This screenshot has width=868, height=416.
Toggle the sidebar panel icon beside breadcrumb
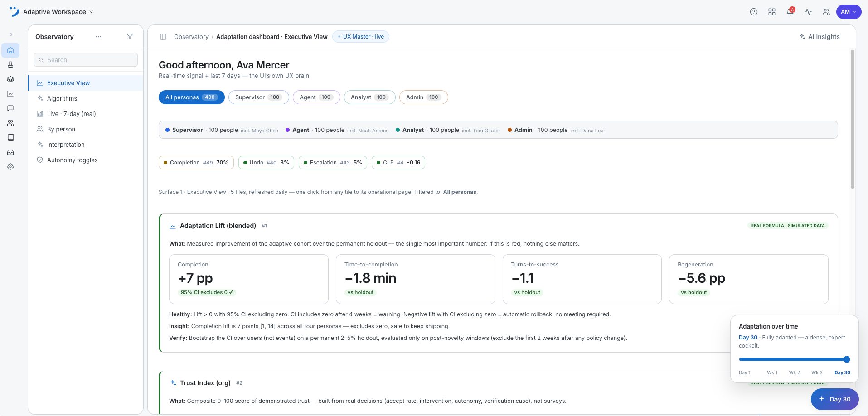tap(163, 37)
